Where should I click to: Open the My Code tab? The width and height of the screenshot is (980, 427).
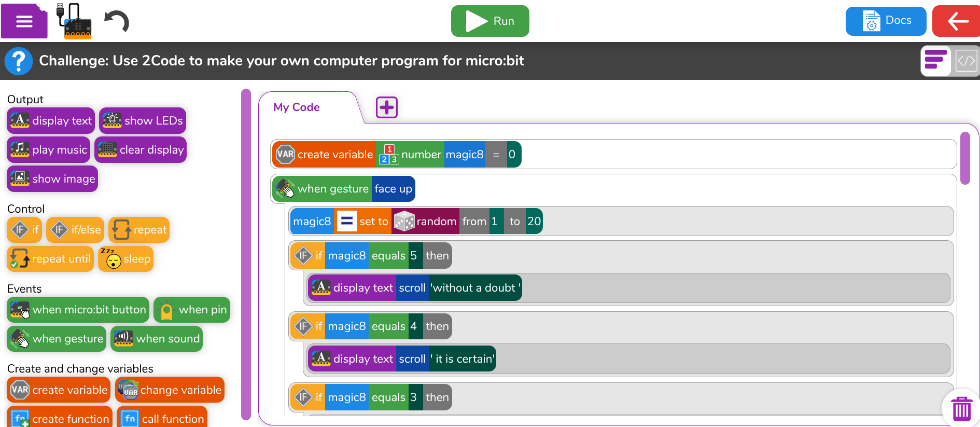point(297,107)
